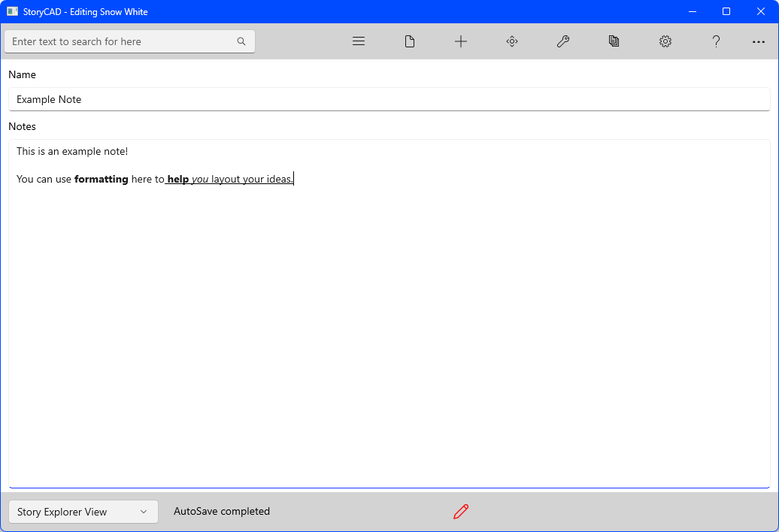Viewport: 779px width, 532px height.
Task: Click the red pencil edit status icon
Action: coord(461,512)
